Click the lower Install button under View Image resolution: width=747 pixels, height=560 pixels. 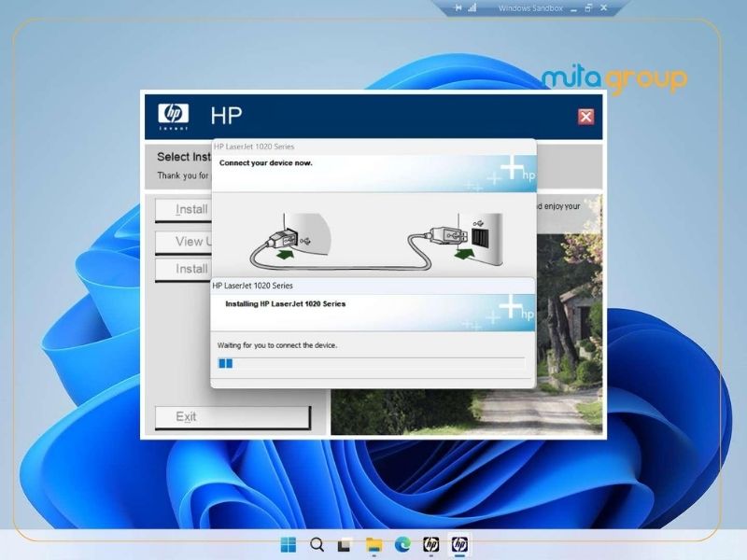coord(183,270)
